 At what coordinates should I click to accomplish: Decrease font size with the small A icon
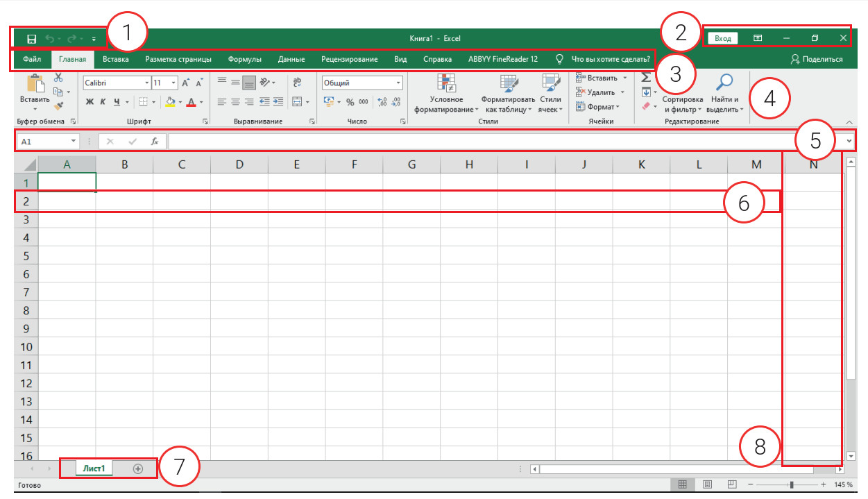pyautogui.click(x=199, y=83)
